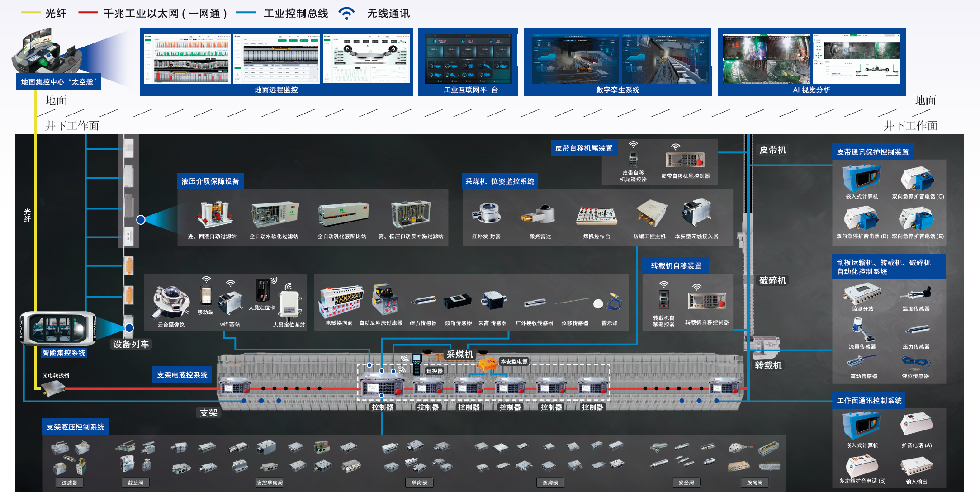
Task: Select the 光电转换器 converter device
Action: [x=52, y=388]
